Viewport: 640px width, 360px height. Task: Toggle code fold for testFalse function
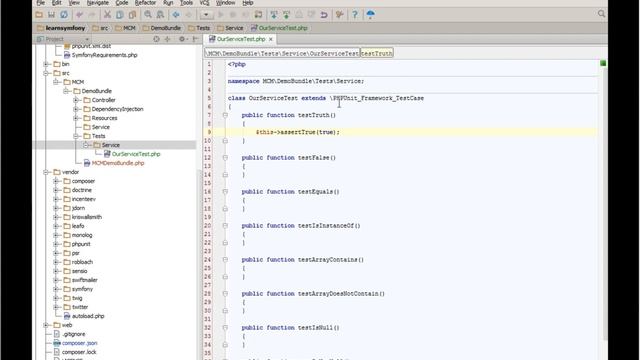225,158
